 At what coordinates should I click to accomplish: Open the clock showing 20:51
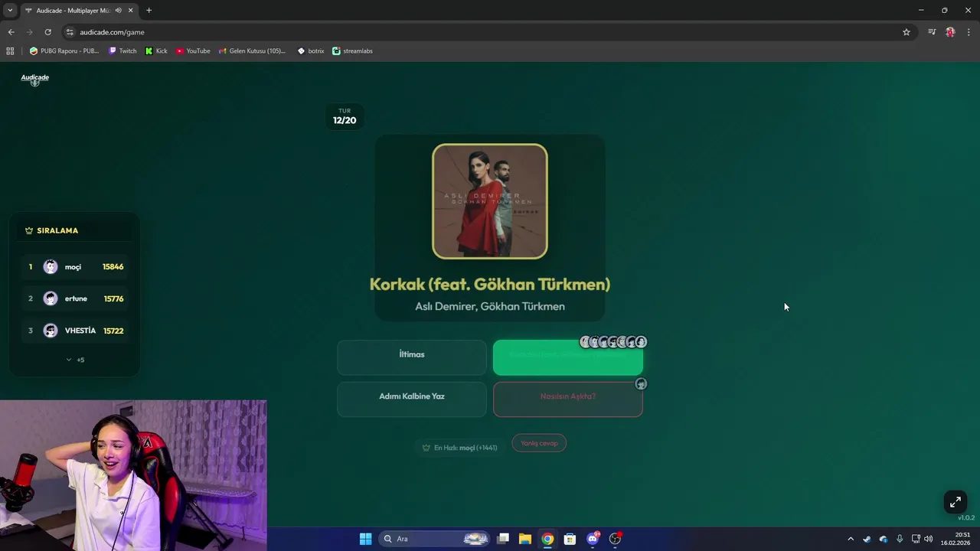coord(955,539)
